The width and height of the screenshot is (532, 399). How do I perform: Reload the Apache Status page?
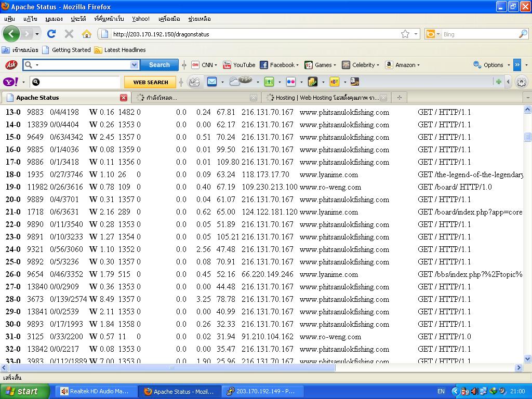pyautogui.click(x=51, y=34)
